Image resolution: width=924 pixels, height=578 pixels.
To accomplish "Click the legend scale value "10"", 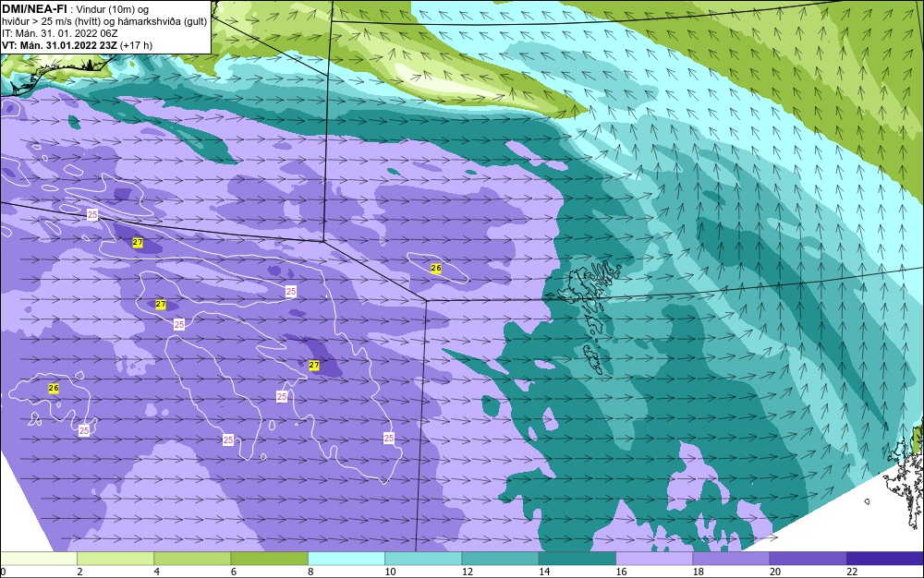I will (390, 572).
